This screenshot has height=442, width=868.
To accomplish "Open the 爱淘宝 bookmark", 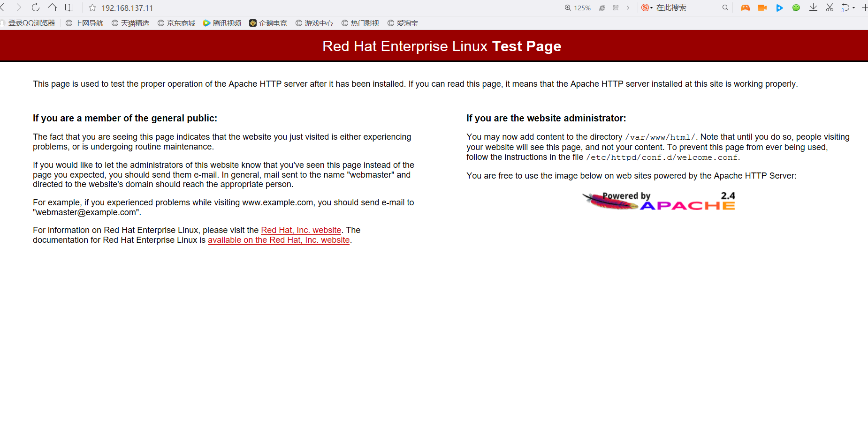I will pyautogui.click(x=403, y=23).
